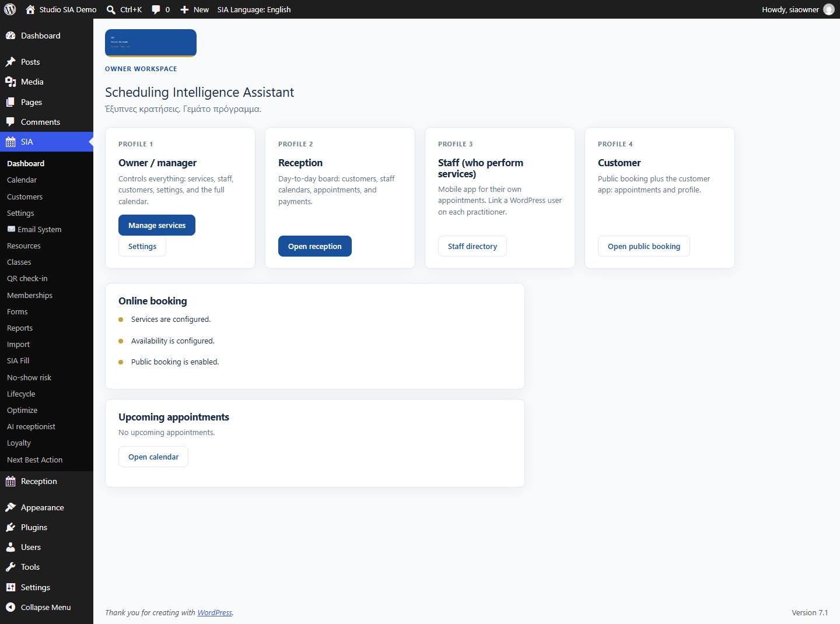840x624 pixels.
Task: Click the siaowner avatar icon
Action: tap(828, 9)
